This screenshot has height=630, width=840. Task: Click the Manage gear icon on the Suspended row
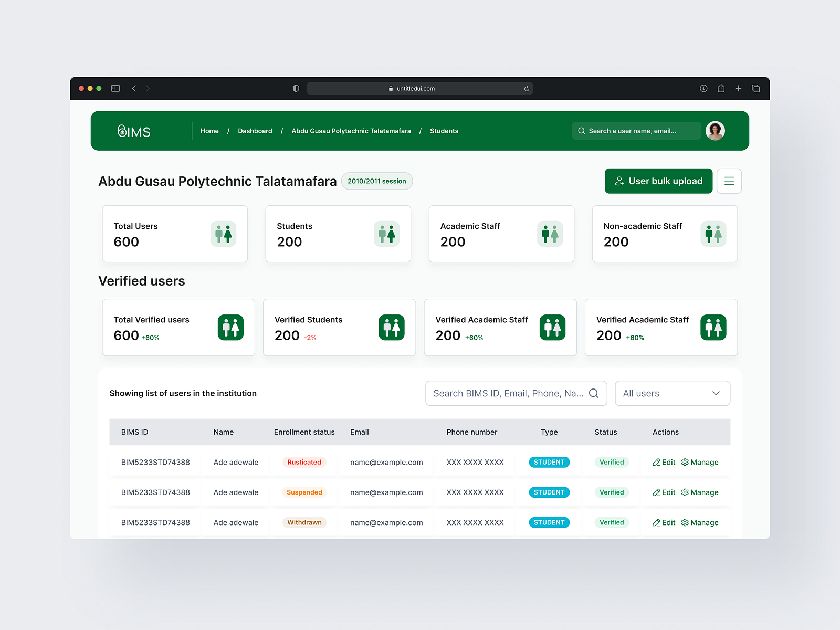point(685,492)
